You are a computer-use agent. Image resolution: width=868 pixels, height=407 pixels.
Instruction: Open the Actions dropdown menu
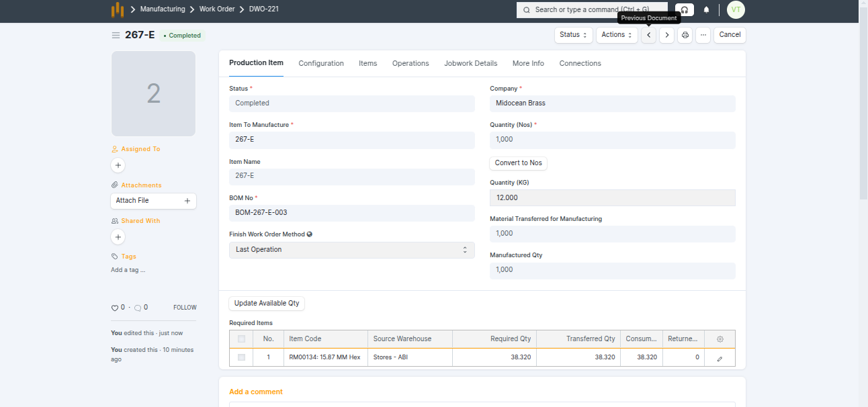pos(616,35)
